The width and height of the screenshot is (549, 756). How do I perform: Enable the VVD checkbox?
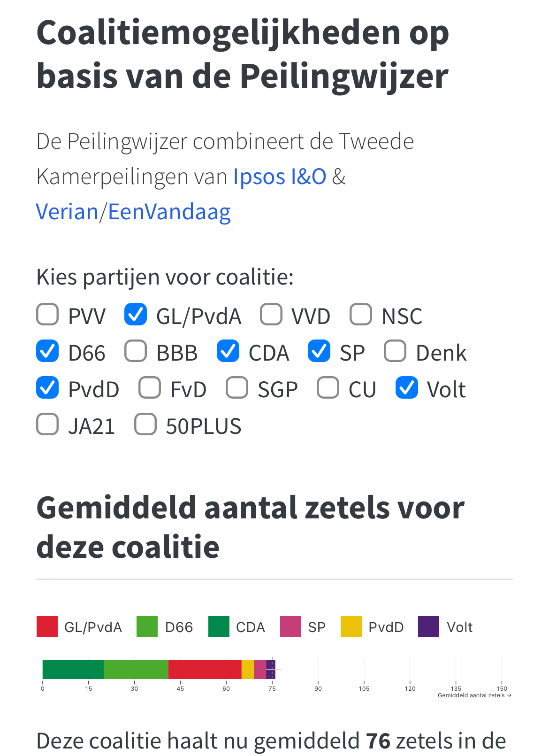(x=271, y=315)
